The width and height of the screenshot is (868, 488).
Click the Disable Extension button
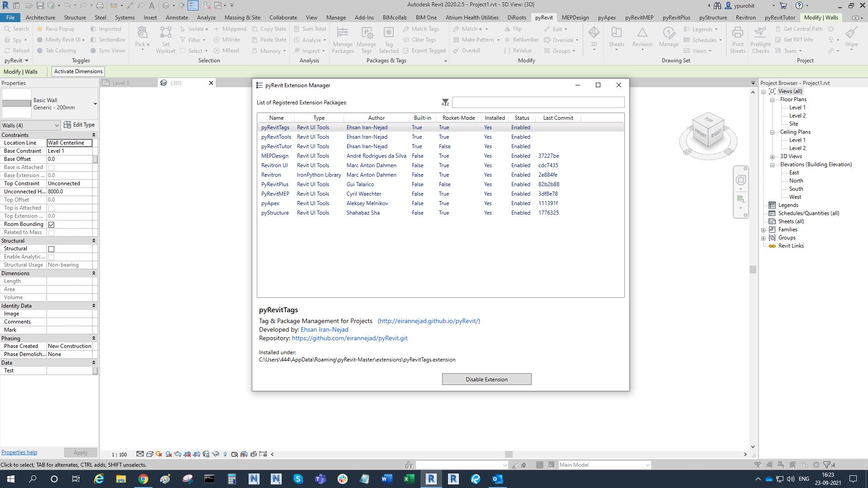[x=486, y=379]
